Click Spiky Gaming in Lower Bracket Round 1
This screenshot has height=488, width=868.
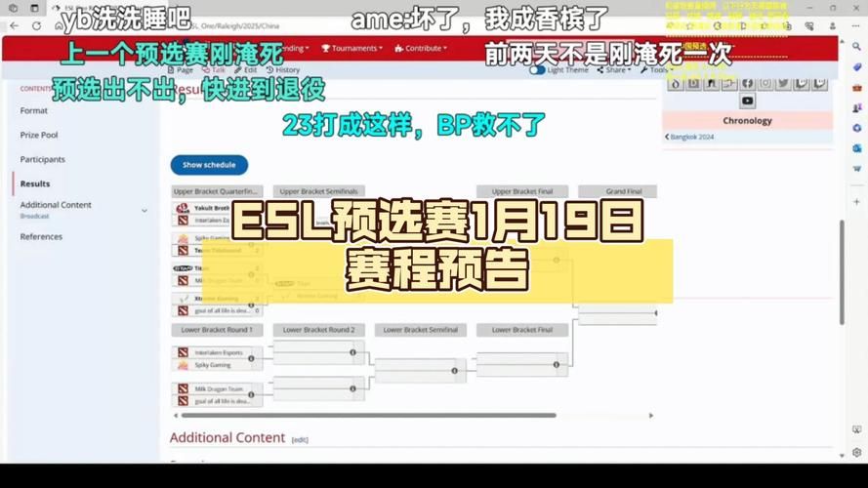click(x=213, y=365)
